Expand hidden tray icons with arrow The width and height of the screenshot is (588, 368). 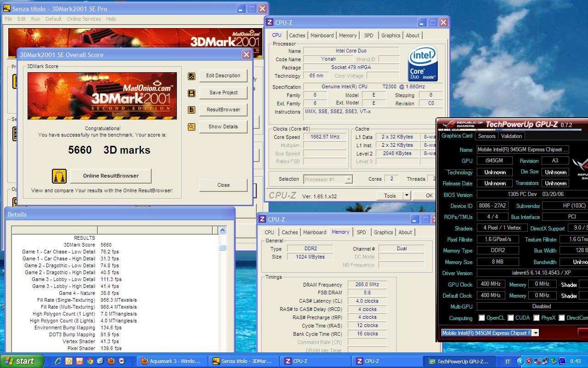point(520,361)
